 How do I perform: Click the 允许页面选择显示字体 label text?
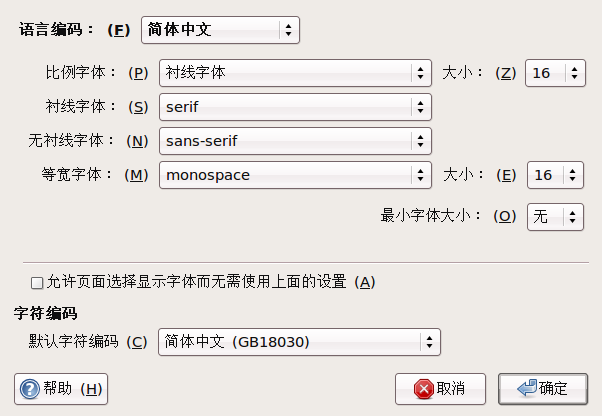tap(211, 282)
